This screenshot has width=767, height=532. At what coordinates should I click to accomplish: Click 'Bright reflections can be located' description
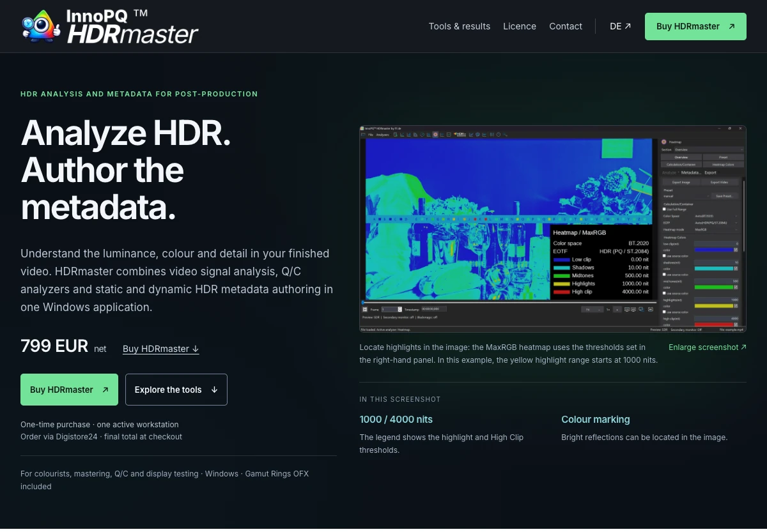tap(644, 437)
